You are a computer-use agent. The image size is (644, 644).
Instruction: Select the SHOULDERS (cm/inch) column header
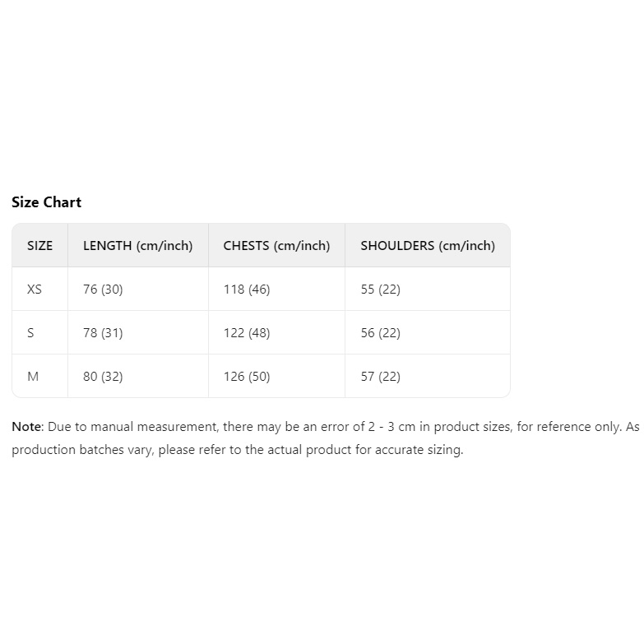[x=428, y=245]
